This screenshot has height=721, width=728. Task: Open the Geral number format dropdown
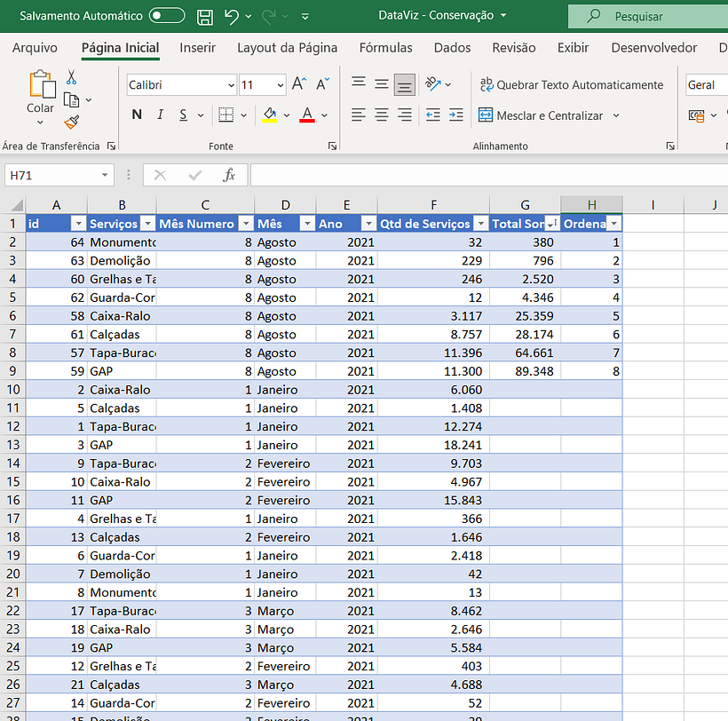[x=706, y=85]
